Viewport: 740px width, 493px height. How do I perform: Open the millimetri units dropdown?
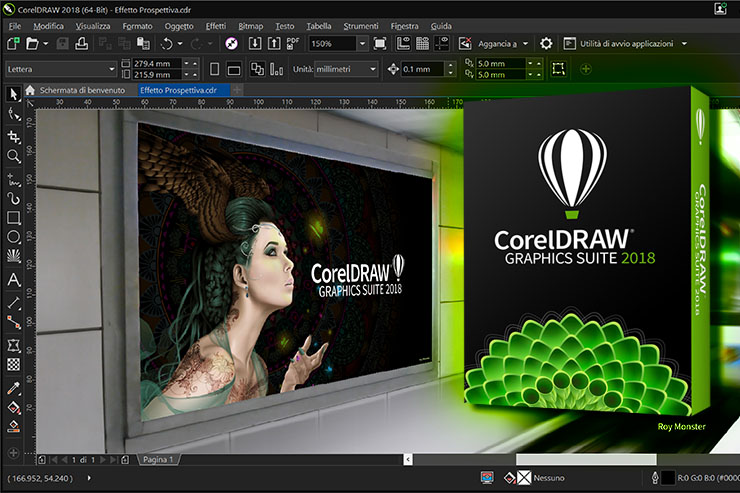372,69
